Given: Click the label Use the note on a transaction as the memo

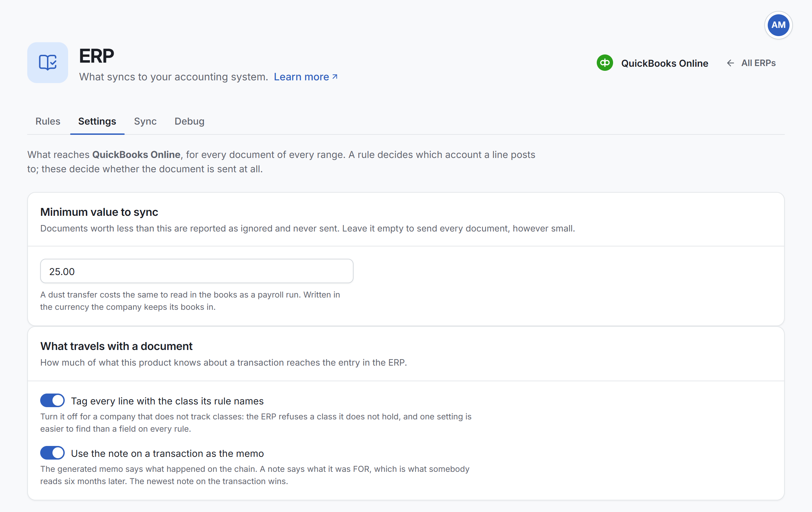Looking at the screenshot, I should pos(167,453).
